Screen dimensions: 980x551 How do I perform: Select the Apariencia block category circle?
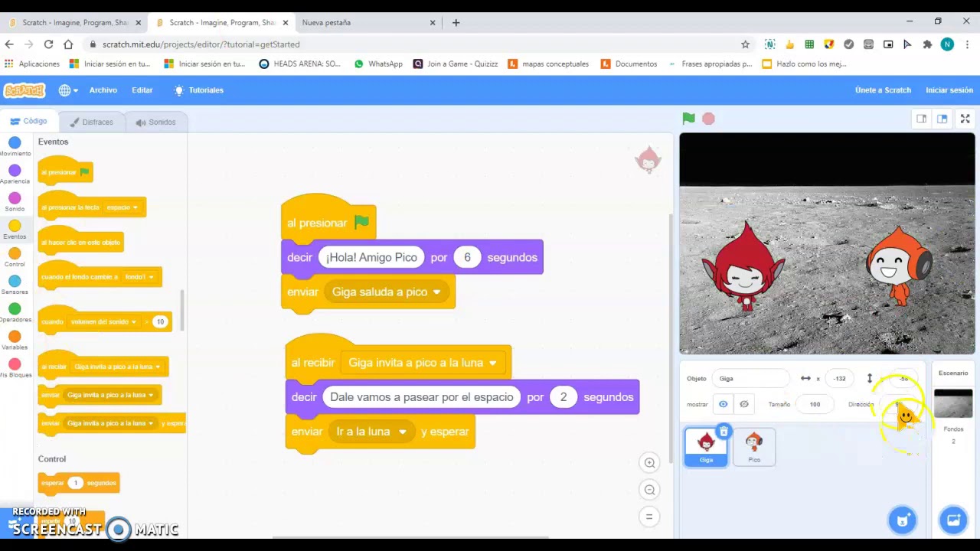tap(15, 170)
